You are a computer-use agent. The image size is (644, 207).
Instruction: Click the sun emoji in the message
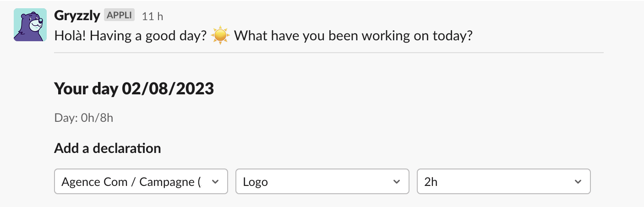pyautogui.click(x=220, y=35)
